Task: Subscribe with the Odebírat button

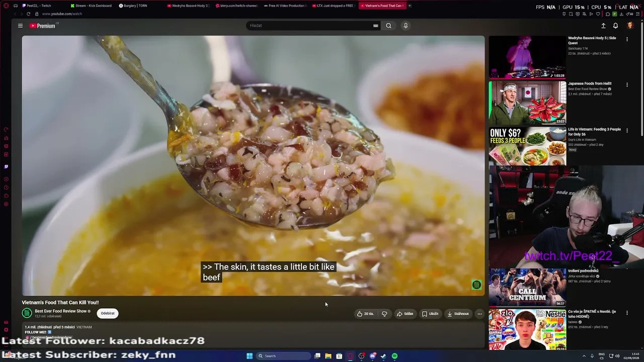Action: pos(108,313)
